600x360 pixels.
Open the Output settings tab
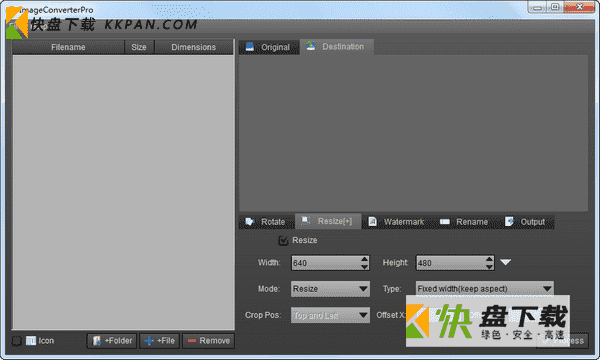[x=525, y=222]
